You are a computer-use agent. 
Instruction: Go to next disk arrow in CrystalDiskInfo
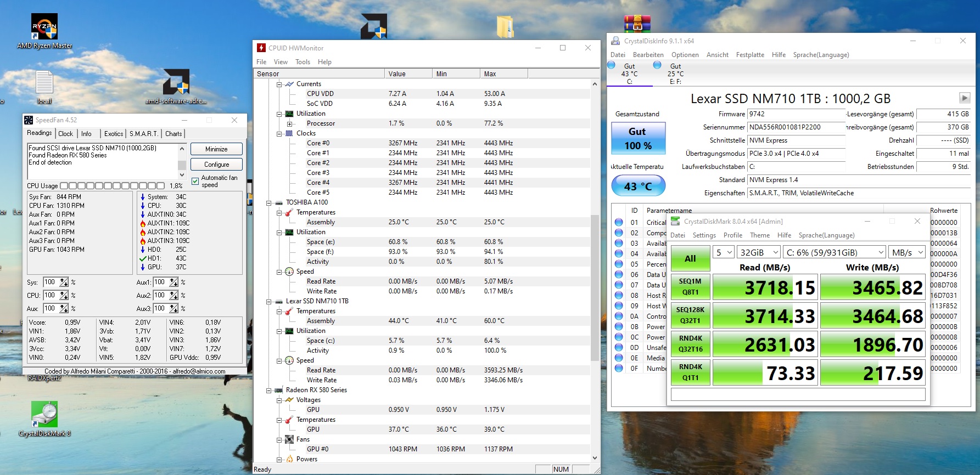pyautogui.click(x=965, y=98)
